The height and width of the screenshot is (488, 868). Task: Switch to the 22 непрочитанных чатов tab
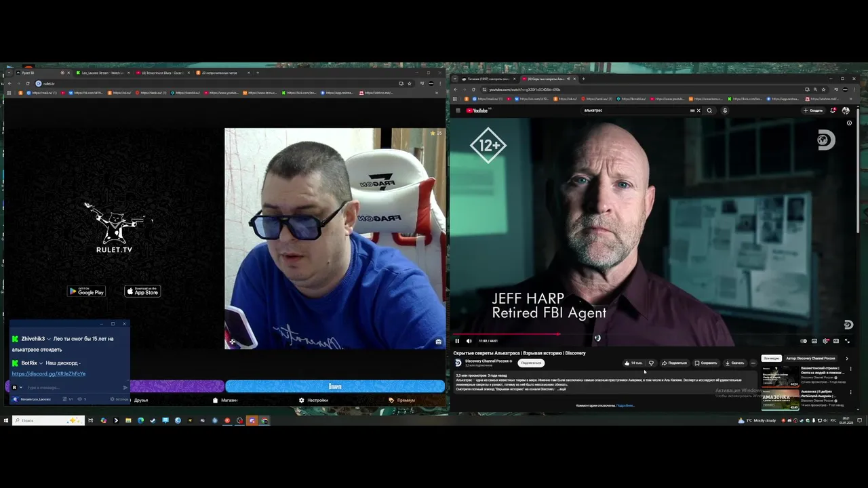222,73
